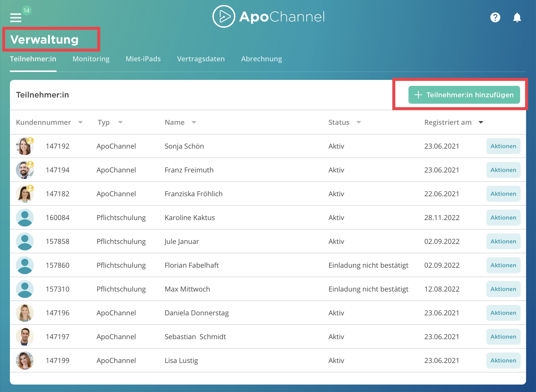Screen dimensions: 536x392
Task: Click Teilnehmer:in hinzufügen button
Action: (x=464, y=95)
